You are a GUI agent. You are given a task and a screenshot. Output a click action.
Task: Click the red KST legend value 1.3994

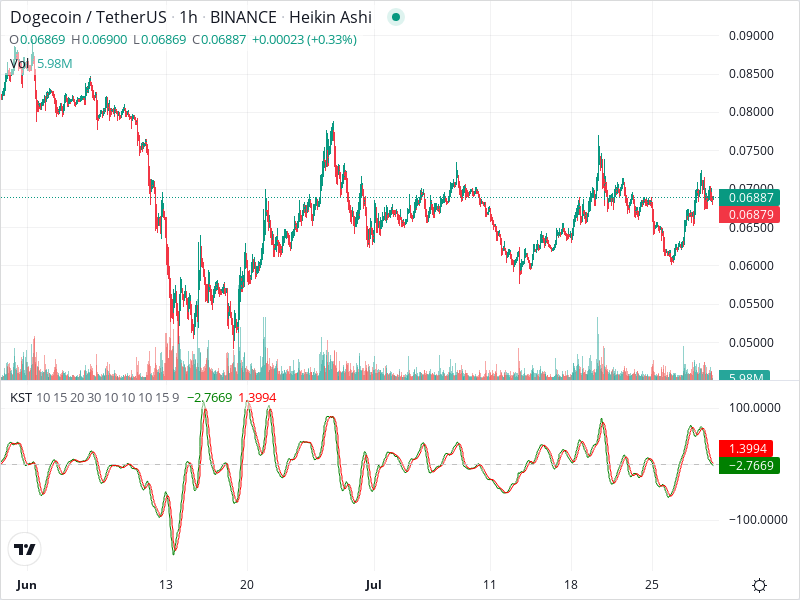click(257, 397)
